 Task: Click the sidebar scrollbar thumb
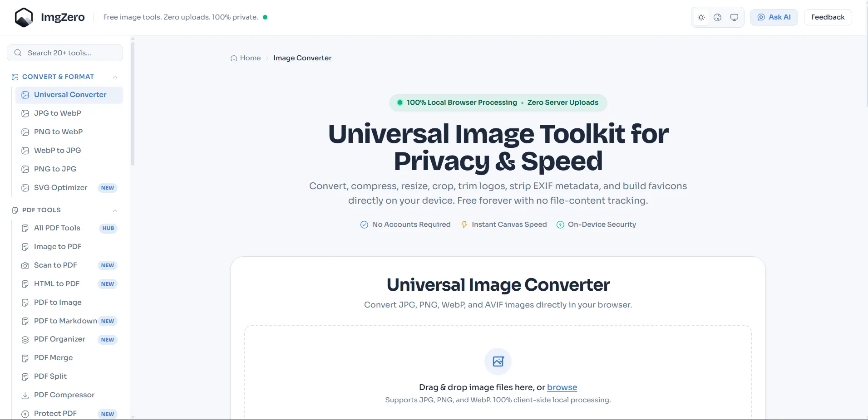coord(133,104)
